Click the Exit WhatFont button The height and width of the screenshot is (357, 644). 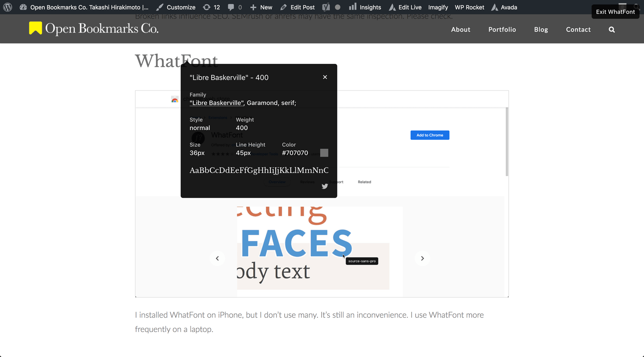[615, 12]
